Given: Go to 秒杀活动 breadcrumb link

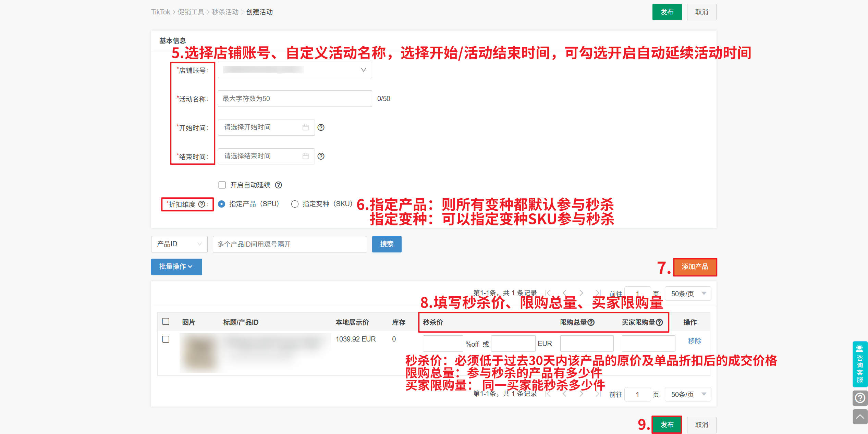Looking at the screenshot, I should coord(225,12).
